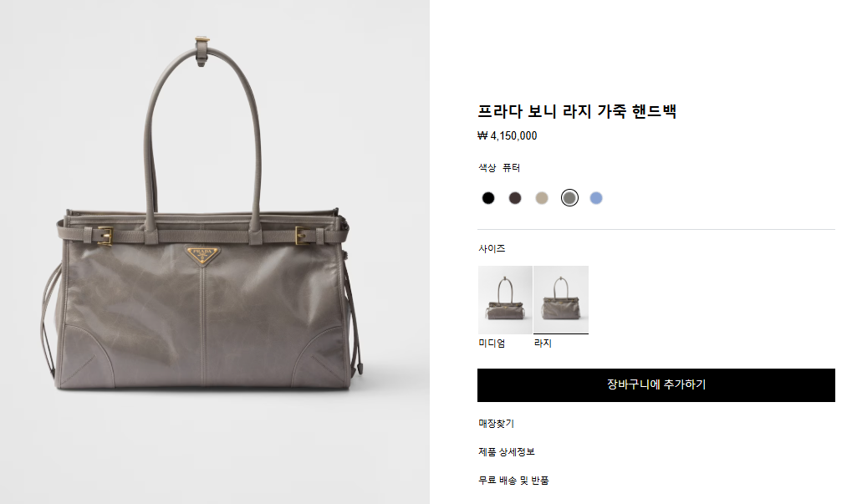This screenshot has width=852, height=504.
Task: Click the 사이즈 section heading
Action: click(492, 248)
